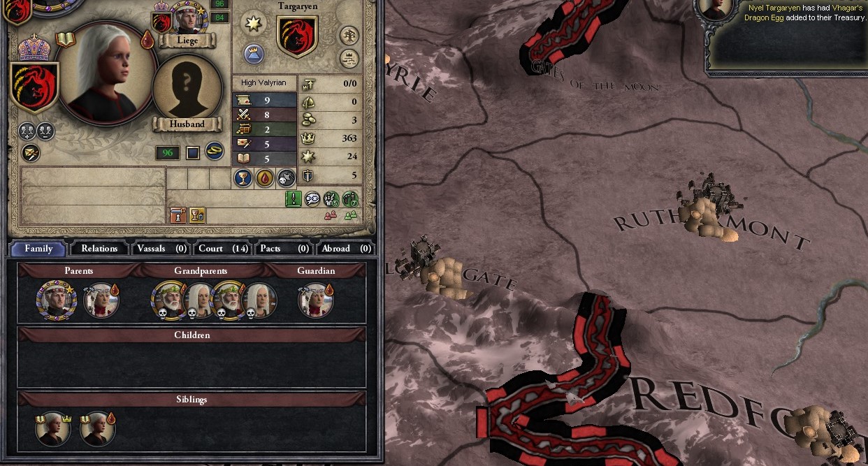Viewport: 868px width, 466px height.
Task: Click the Liege label button
Action: pos(187,41)
